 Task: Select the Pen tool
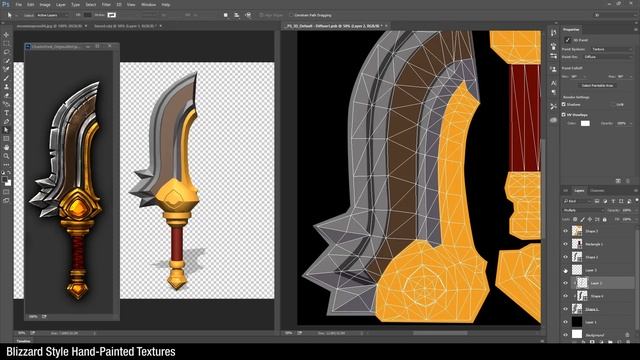6,122
